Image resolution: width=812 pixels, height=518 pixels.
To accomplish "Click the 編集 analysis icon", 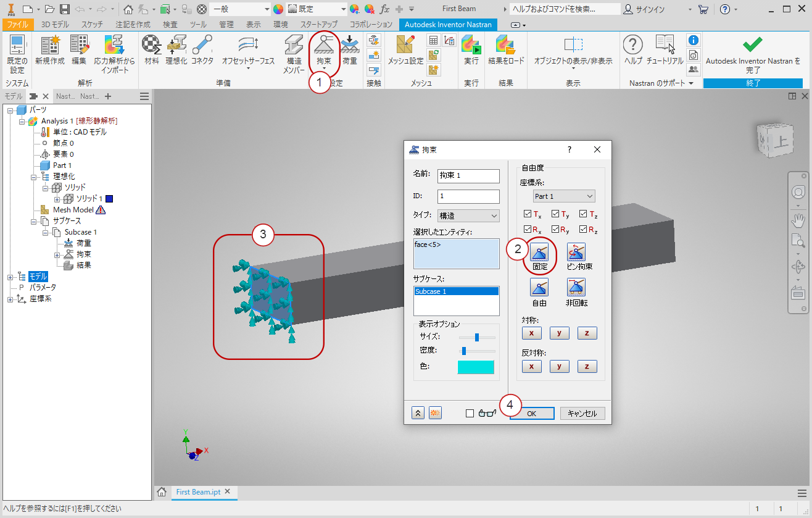I will point(79,50).
